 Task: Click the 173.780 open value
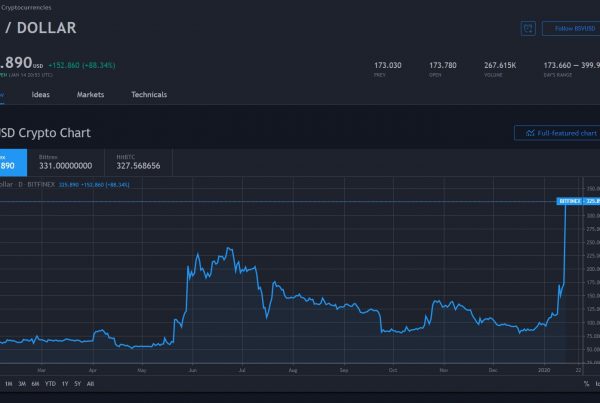click(443, 65)
